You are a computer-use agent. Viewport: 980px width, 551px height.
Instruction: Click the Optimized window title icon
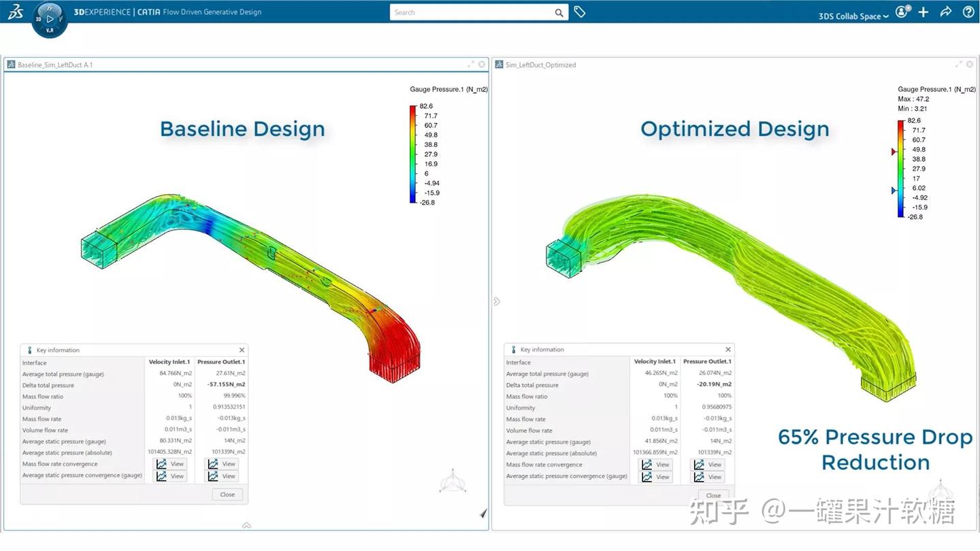(499, 65)
